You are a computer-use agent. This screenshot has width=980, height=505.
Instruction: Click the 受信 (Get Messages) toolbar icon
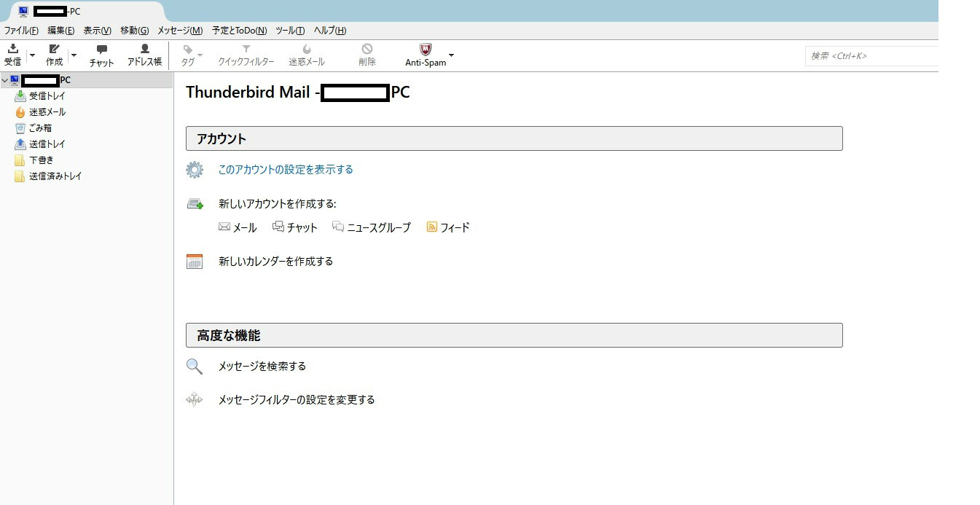(x=13, y=50)
